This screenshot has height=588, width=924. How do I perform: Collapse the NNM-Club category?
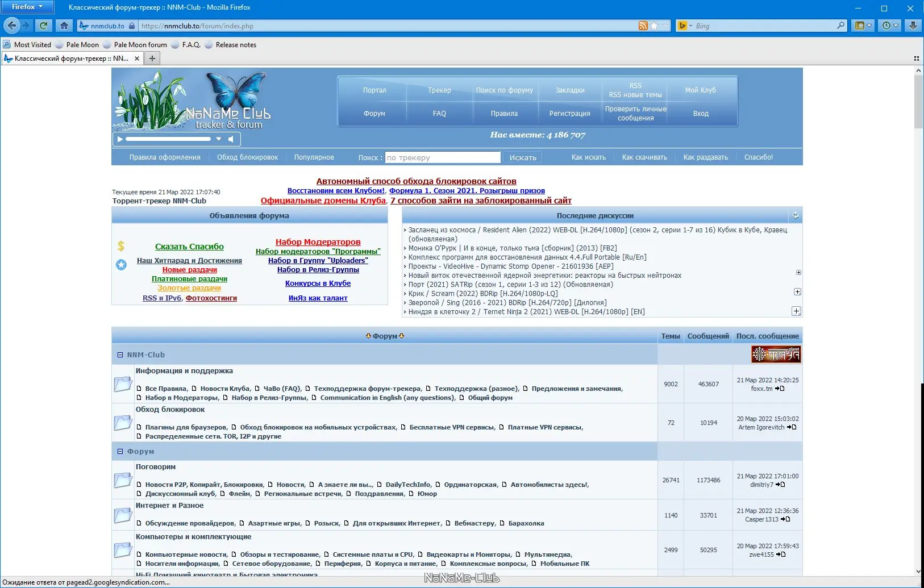120,355
